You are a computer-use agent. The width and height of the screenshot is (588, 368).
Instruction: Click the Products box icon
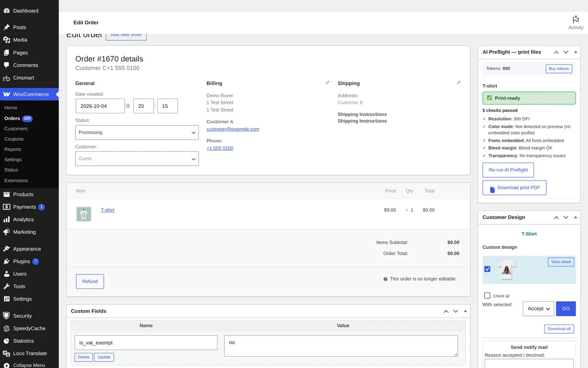[6, 194]
